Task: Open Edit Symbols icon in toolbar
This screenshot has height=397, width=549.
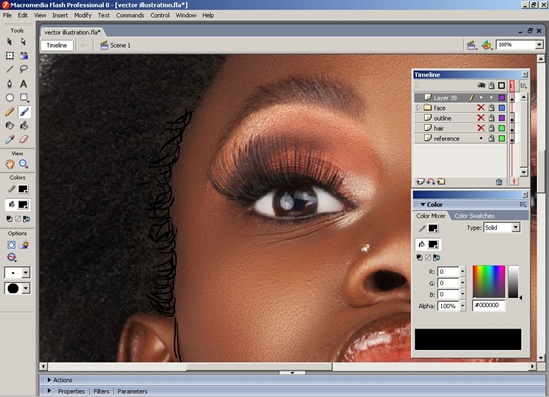Action: (486, 45)
